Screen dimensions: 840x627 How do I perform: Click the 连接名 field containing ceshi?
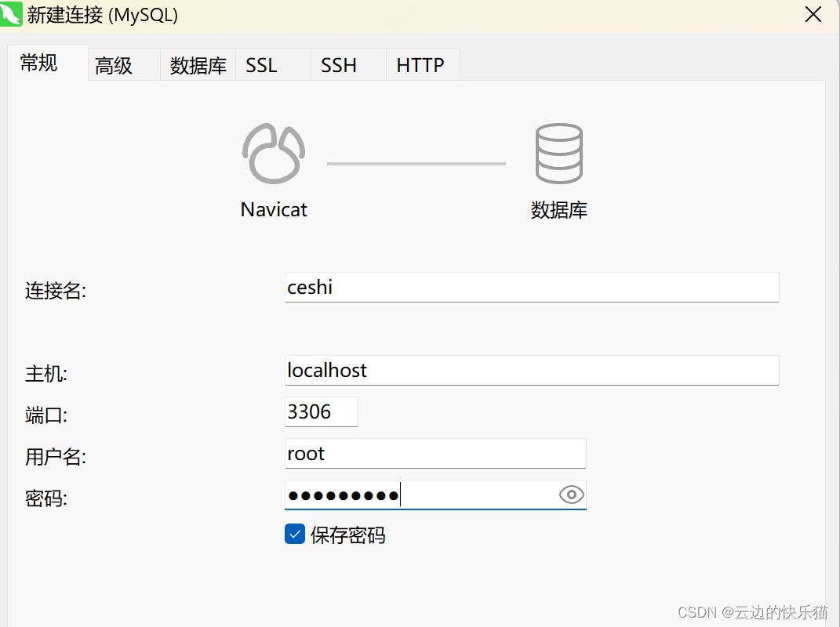pos(532,288)
